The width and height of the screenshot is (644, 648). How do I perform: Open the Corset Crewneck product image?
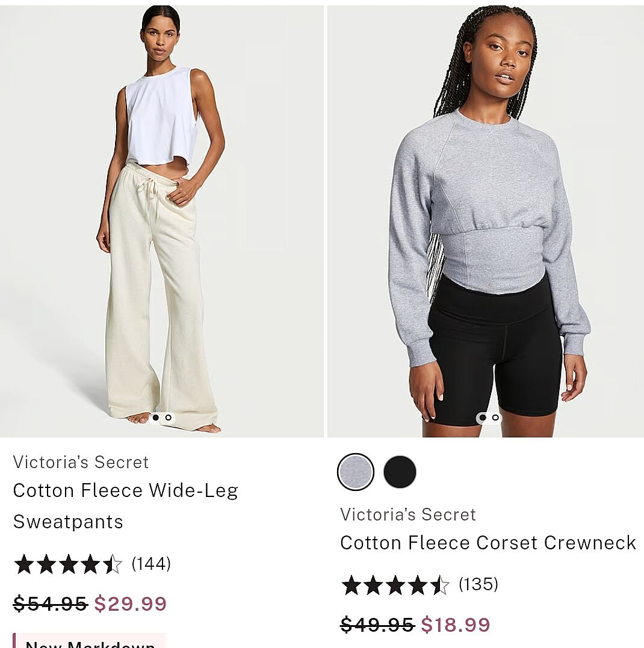tap(486, 221)
